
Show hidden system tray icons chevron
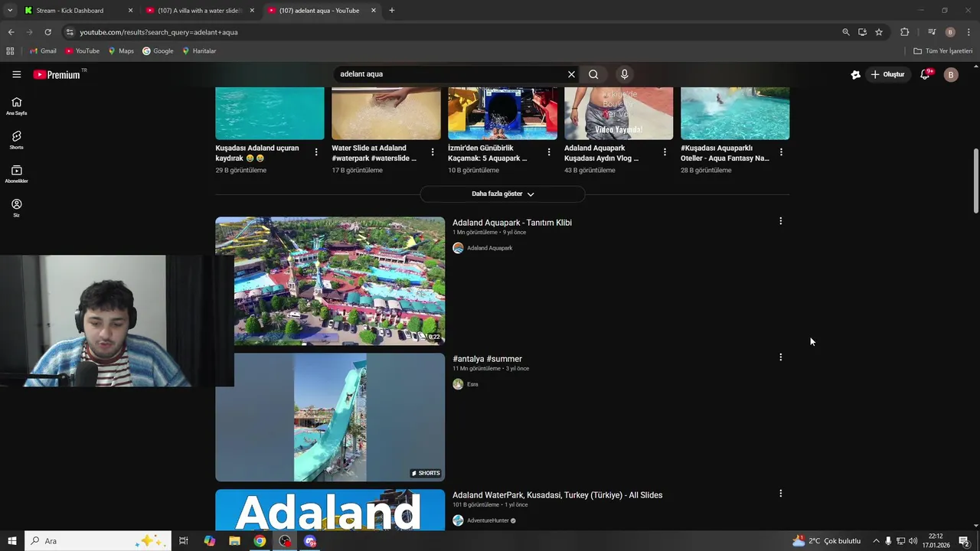coord(876,541)
